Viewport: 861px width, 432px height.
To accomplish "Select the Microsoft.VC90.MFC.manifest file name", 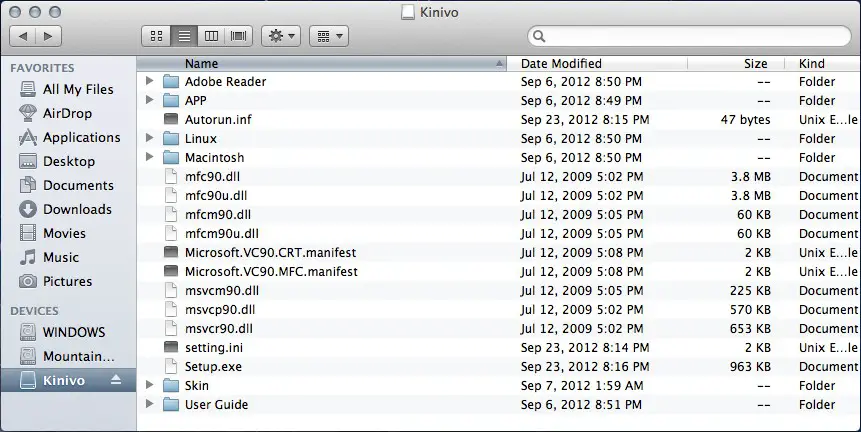I will [x=271, y=271].
